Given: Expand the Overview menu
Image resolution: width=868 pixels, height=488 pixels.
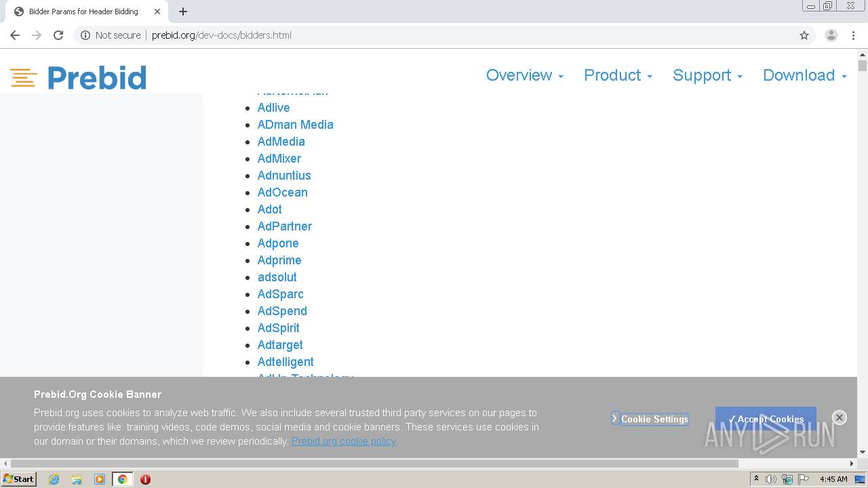Looking at the screenshot, I should coord(525,75).
